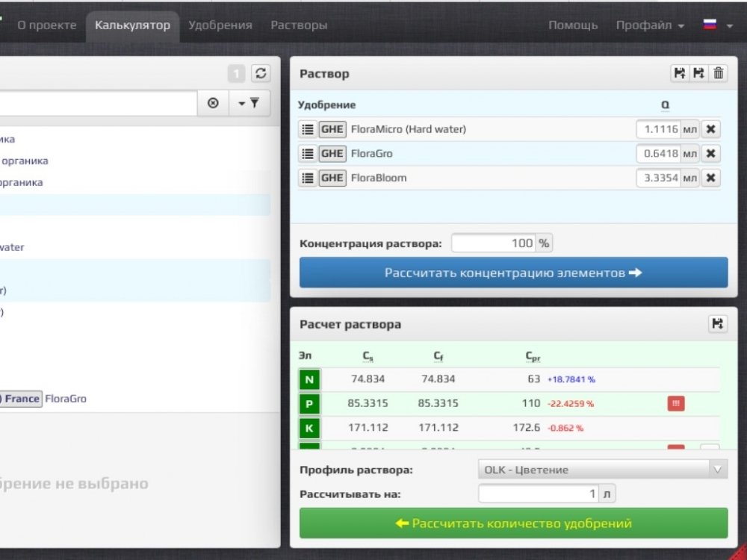Screen dimensions: 747x560
Task: Open the Растворы tab
Action: point(299,25)
